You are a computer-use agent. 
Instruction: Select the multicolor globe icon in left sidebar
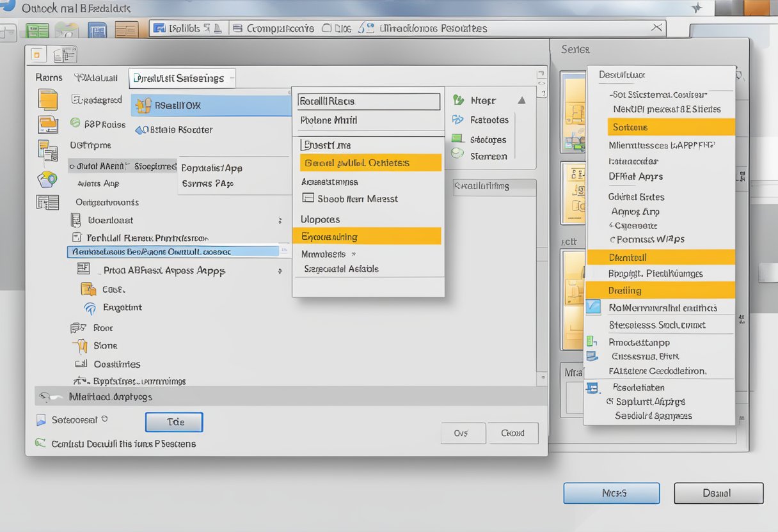47,180
